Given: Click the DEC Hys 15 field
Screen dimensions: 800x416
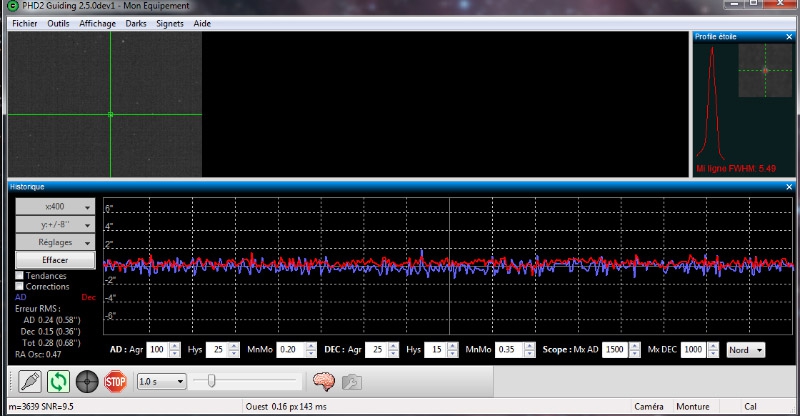Looking at the screenshot, I should pos(436,350).
